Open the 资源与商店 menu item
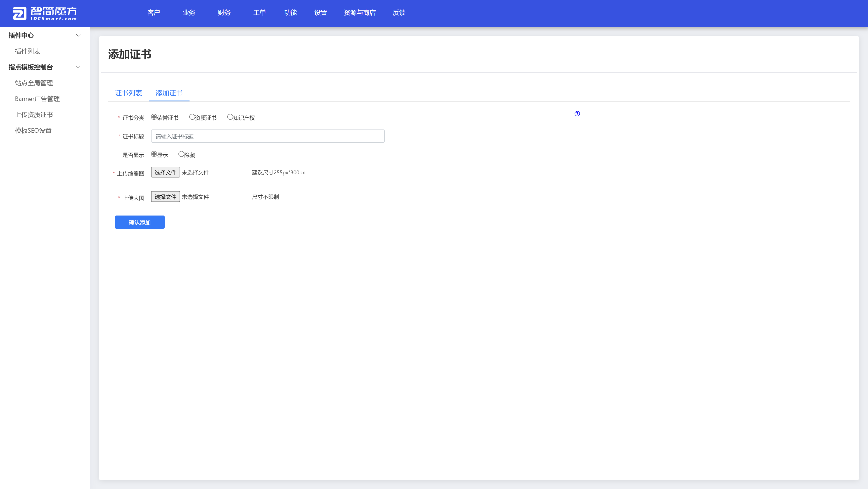This screenshot has width=868, height=489. point(360,13)
